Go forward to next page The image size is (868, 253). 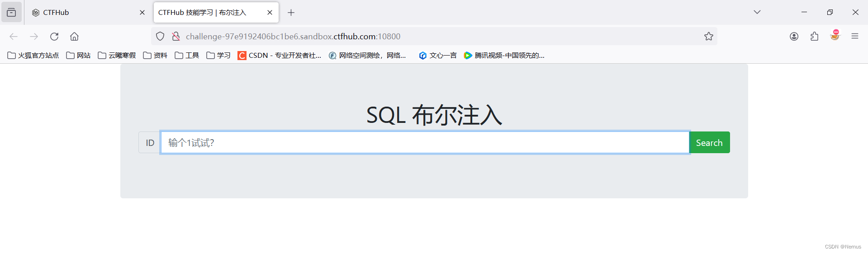[34, 37]
